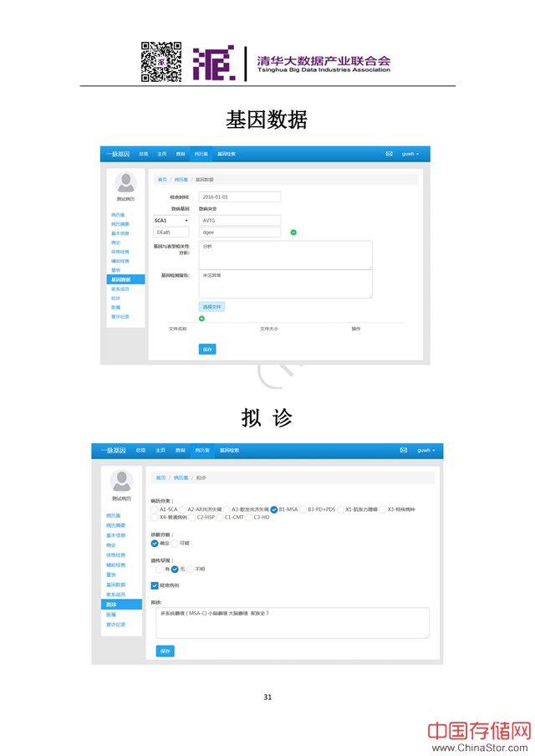Click 保存 under the 拟诊 text box
535x756 pixels.
point(165,651)
